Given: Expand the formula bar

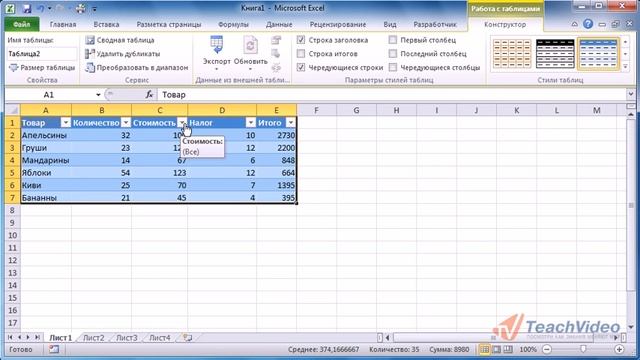Looking at the screenshot, I should pos(631,94).
